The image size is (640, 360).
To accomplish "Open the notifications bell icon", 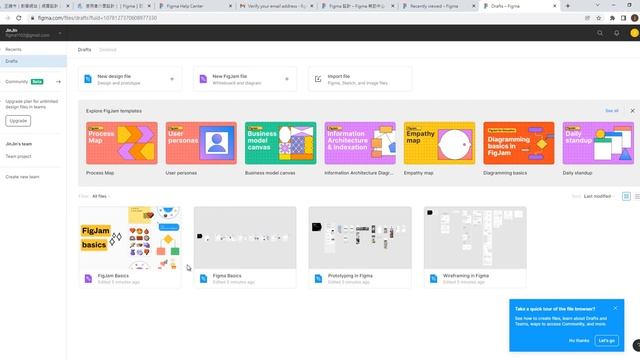I will point(617,33).
